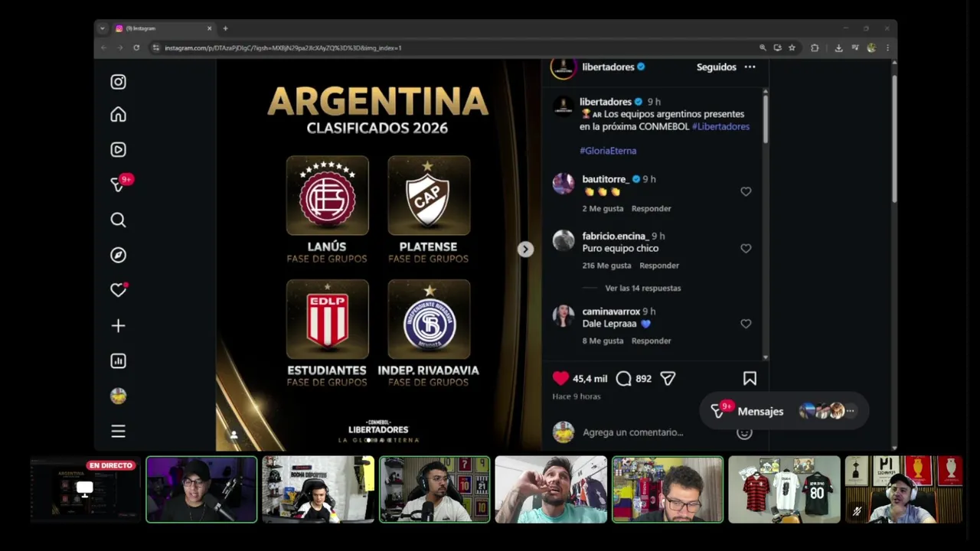Open libertadores profile from header
This screenshot has height=551, width=980.
(x=608, y=67)
